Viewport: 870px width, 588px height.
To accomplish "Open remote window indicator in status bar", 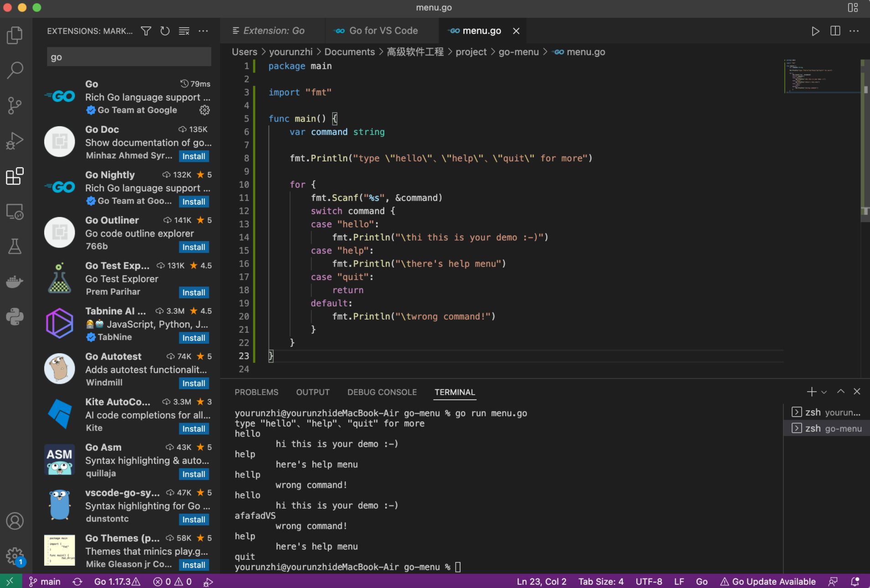I will (x=11, y=581).
